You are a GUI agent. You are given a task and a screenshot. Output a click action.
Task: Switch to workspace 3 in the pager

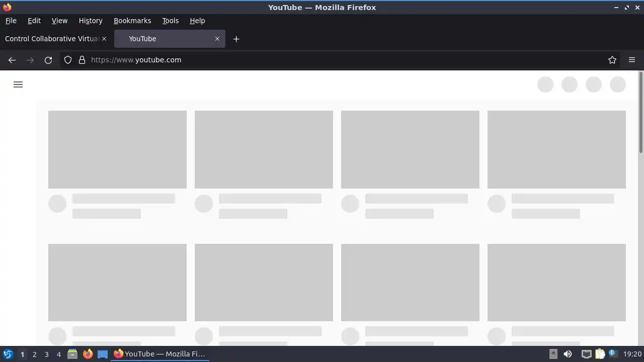46,354
